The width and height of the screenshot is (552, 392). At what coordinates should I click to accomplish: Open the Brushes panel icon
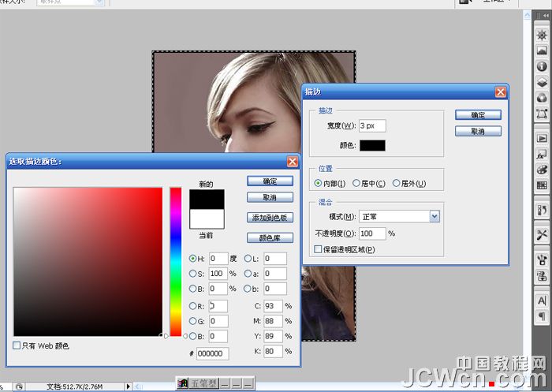(x=542, y=260)
